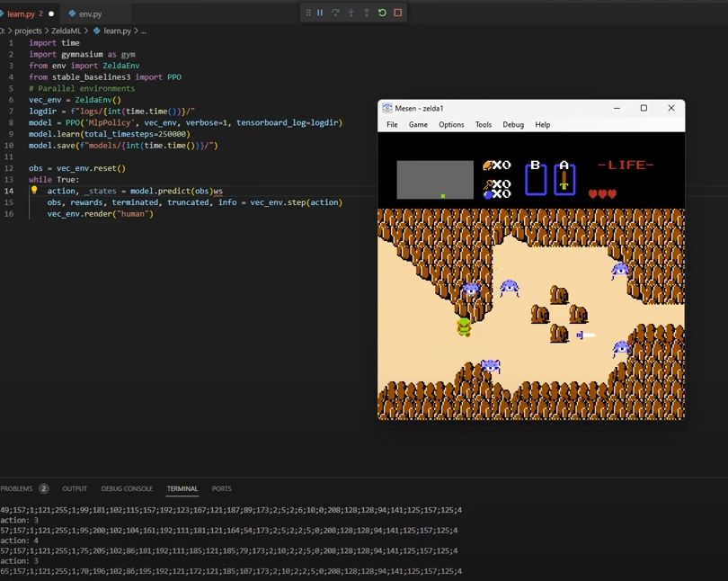Open the Options menu in Mesen

(451, 124)
